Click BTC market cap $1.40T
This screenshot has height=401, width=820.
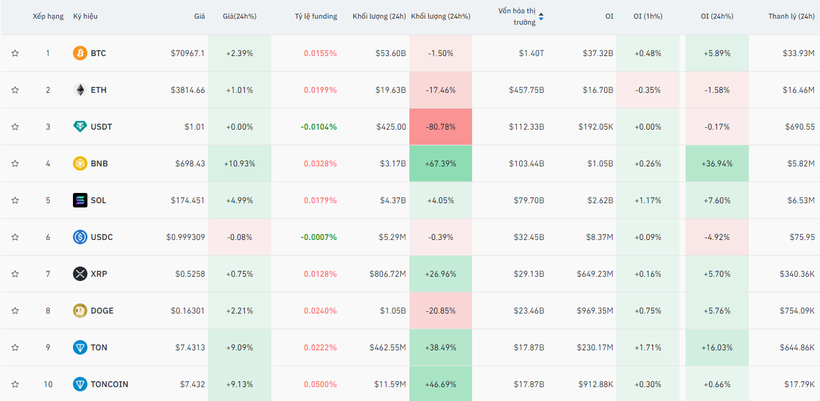tap(531, 53)
